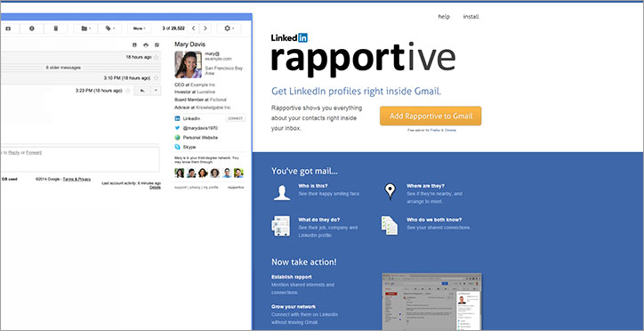Go to the newer conversation arrow
This screenshot has height=331, width=644.
tap(193, 28)
